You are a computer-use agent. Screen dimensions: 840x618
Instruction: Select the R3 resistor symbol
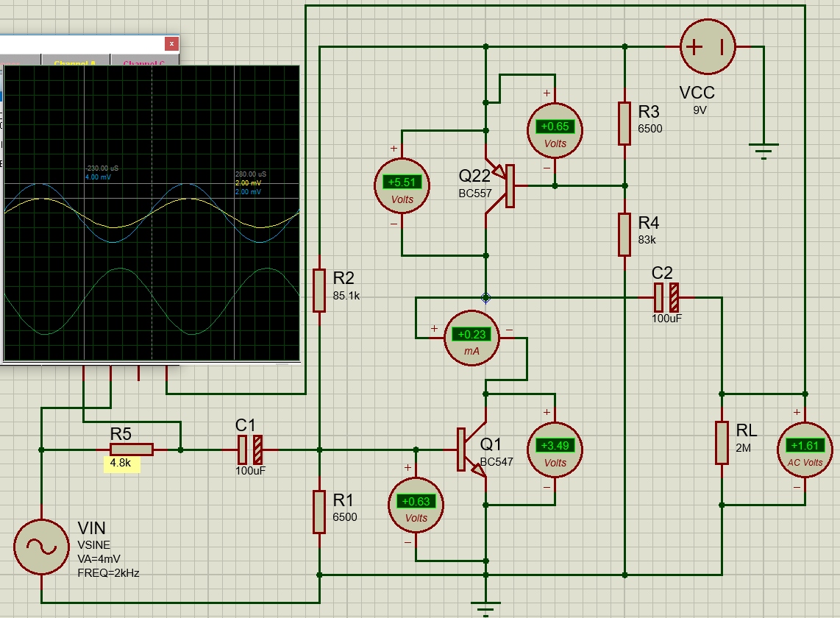[x=624, y=124]
